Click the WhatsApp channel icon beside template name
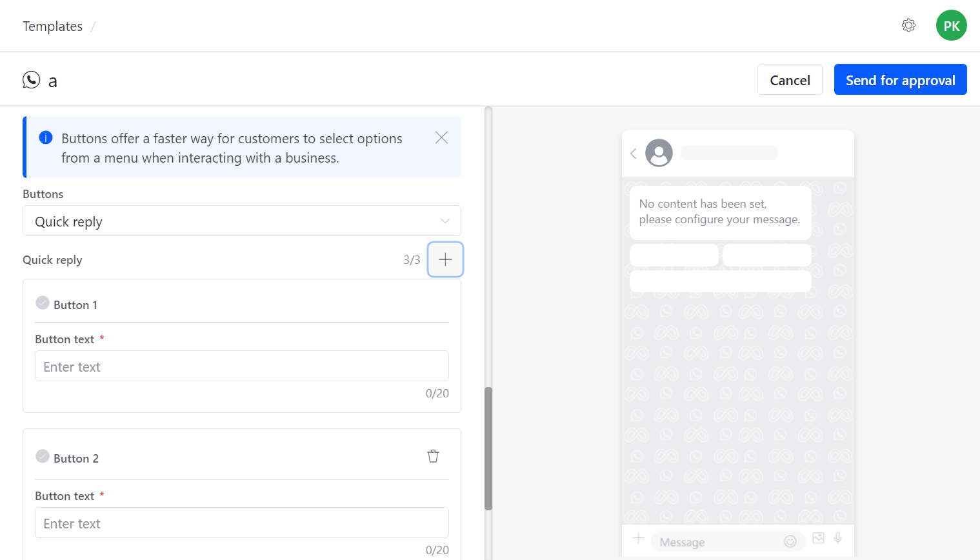Screen dimensions: 980x560 pyautogui.click(x=31, y=79)
